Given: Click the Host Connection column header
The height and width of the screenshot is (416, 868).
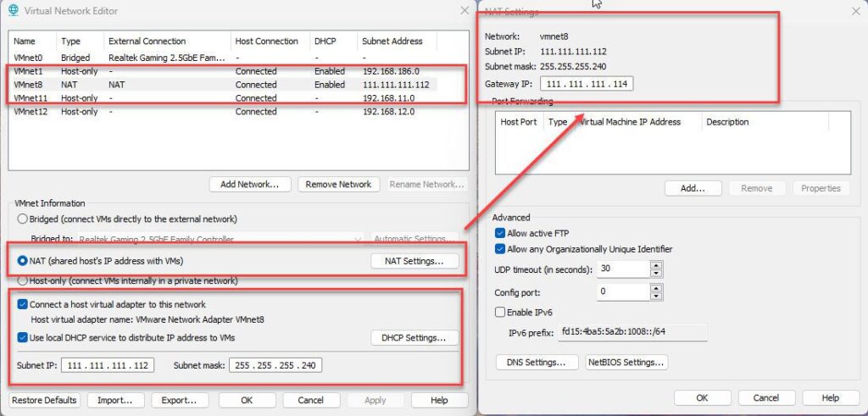Looking at the screenshot, I should [x=270, y=41].
